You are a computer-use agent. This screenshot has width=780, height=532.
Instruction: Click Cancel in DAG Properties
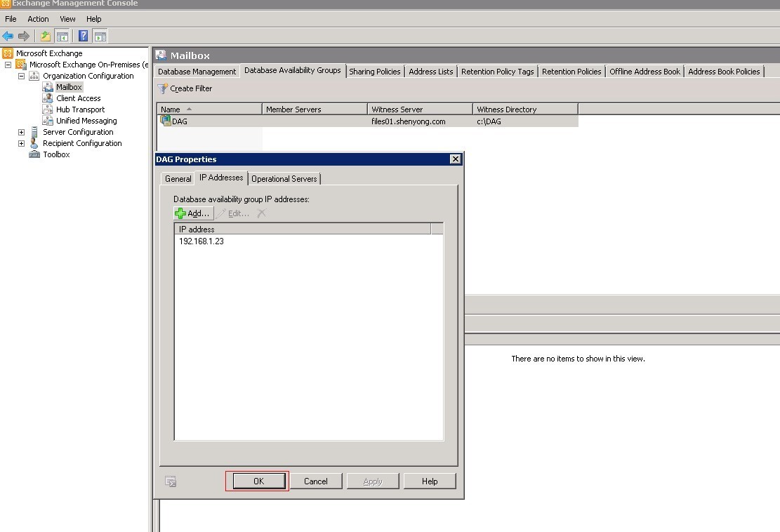pyautogui.click(x=316, y=481)
